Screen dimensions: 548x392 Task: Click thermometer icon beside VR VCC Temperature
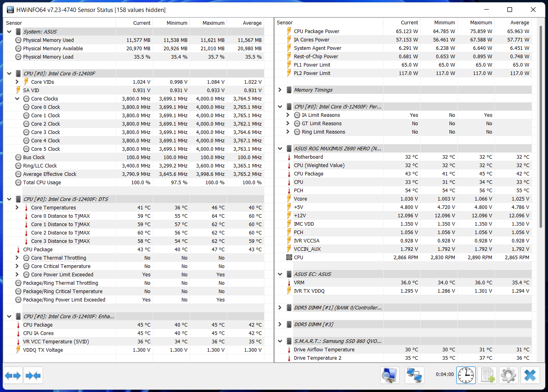(18, 342)
